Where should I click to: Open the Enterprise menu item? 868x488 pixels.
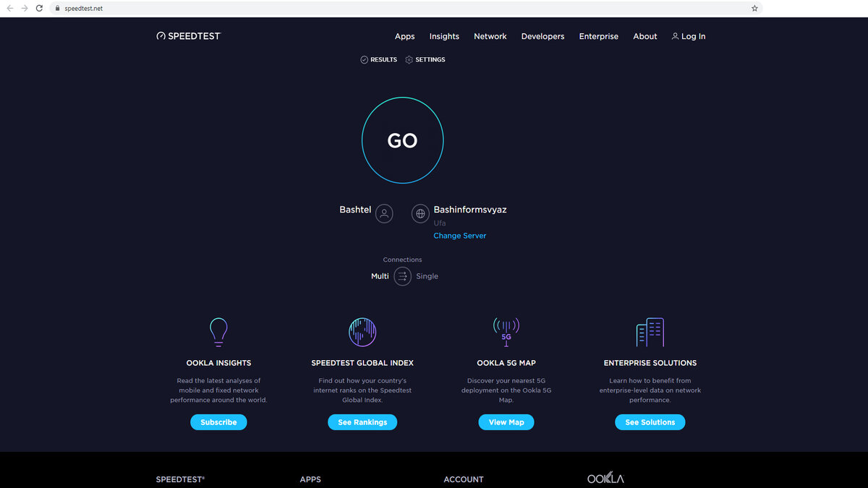click(599, 36)
